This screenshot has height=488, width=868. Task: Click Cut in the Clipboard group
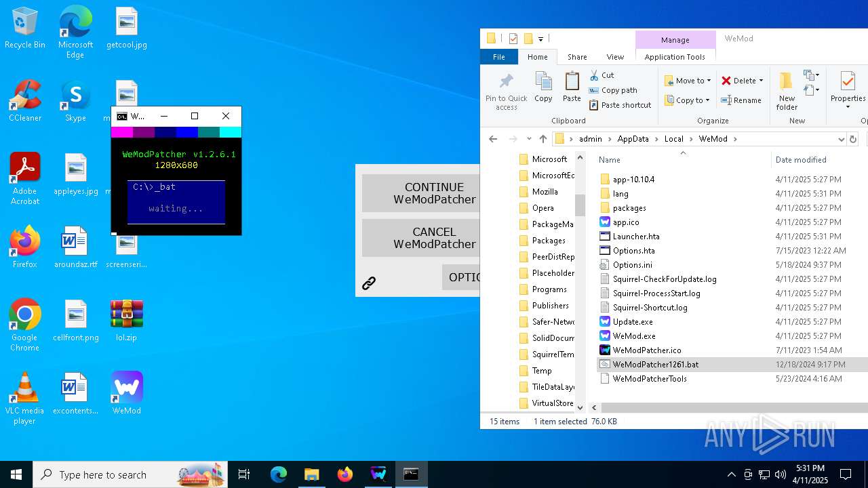601,75
